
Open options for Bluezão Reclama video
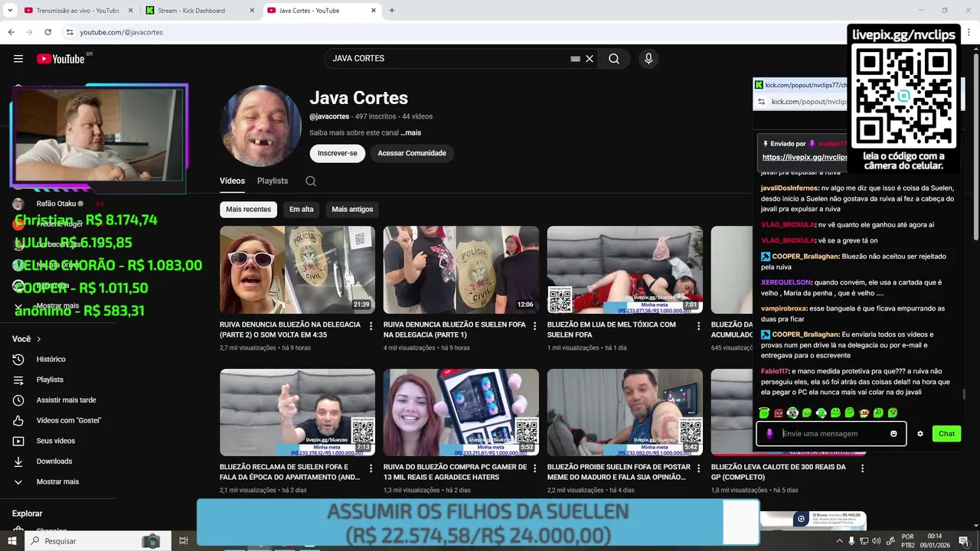click(x=371, y=468)
